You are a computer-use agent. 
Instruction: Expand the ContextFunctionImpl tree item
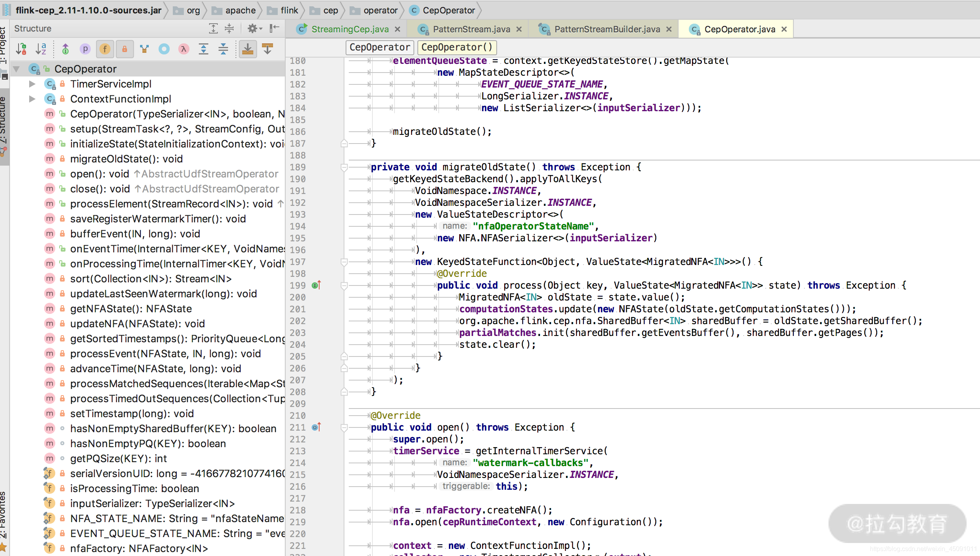32,99
